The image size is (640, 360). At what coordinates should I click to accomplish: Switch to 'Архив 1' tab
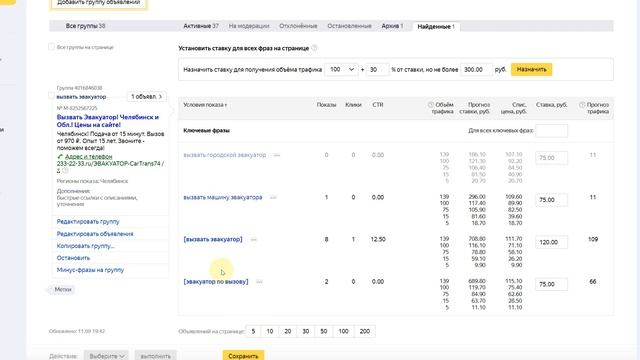[x=392, y=26]
